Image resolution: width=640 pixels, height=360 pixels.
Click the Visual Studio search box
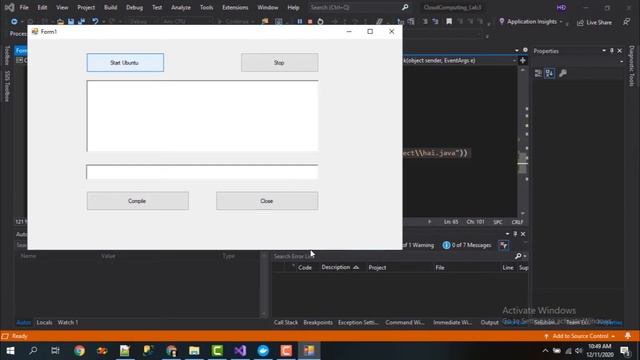tap(359, 7)
